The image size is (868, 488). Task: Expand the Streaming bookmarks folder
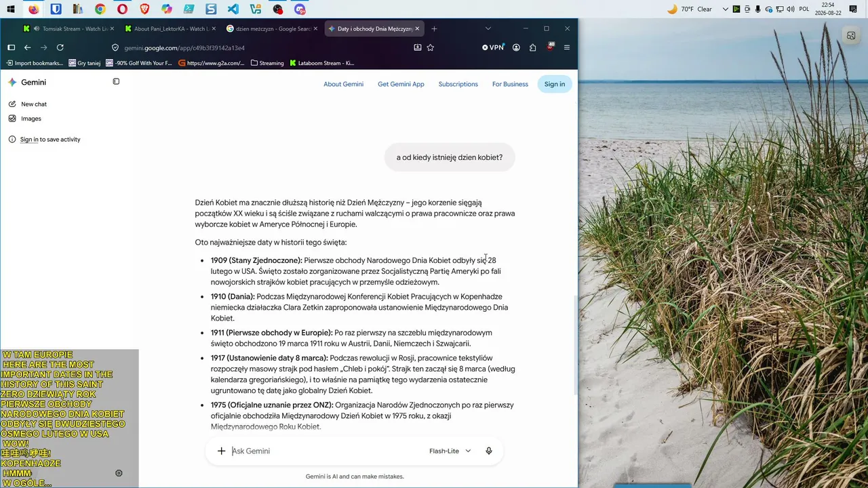click(267, 63)
